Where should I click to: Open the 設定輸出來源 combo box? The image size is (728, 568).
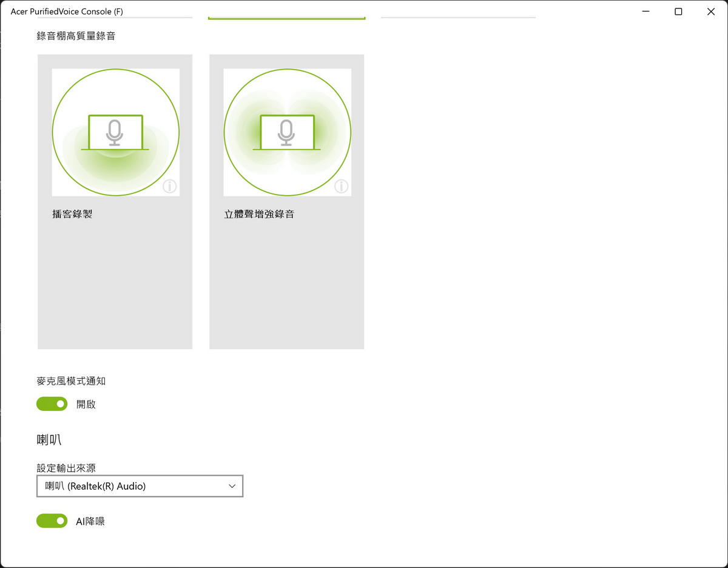coord(140,486)
